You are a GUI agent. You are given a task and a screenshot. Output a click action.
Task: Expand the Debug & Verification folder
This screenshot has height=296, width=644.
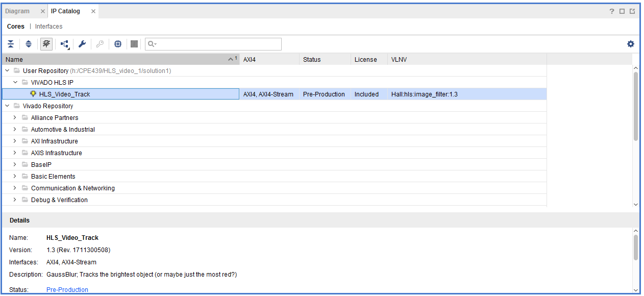(x=15, y=200)
